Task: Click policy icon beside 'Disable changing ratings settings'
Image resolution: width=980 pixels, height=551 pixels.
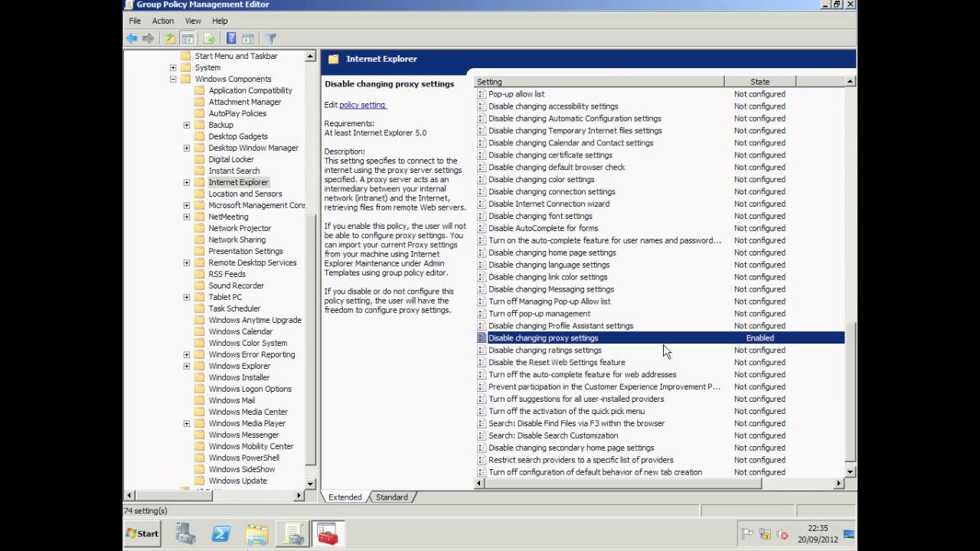Action: (482, 350)
